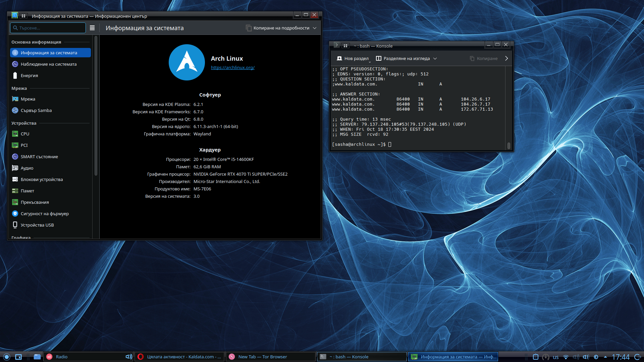
Task: Click the 62,6 GiB RAM value
Action: (x=207, y=167)
